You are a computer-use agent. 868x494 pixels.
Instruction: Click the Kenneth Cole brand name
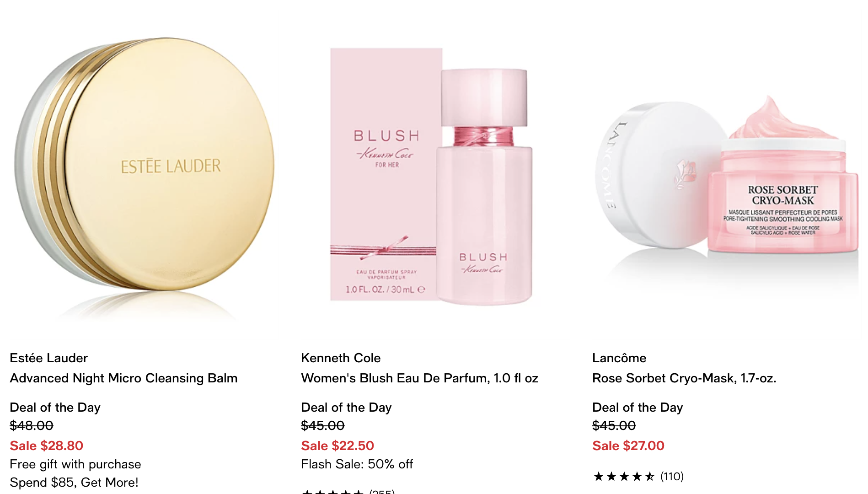pos(341,358)
